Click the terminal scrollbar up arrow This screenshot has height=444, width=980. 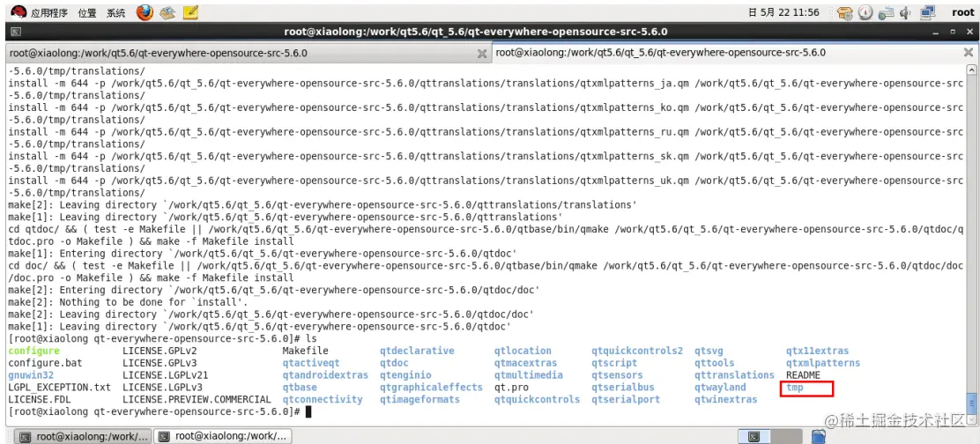970,70
